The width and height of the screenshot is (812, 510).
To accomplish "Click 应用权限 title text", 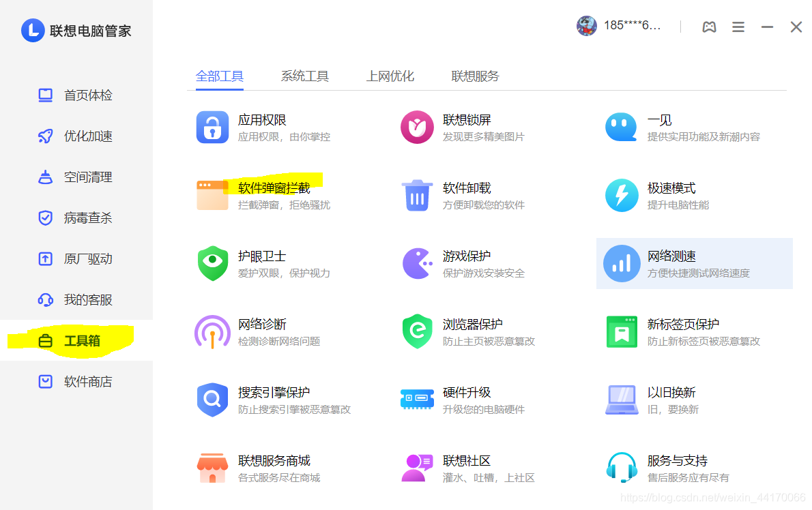I will point(262,120).
